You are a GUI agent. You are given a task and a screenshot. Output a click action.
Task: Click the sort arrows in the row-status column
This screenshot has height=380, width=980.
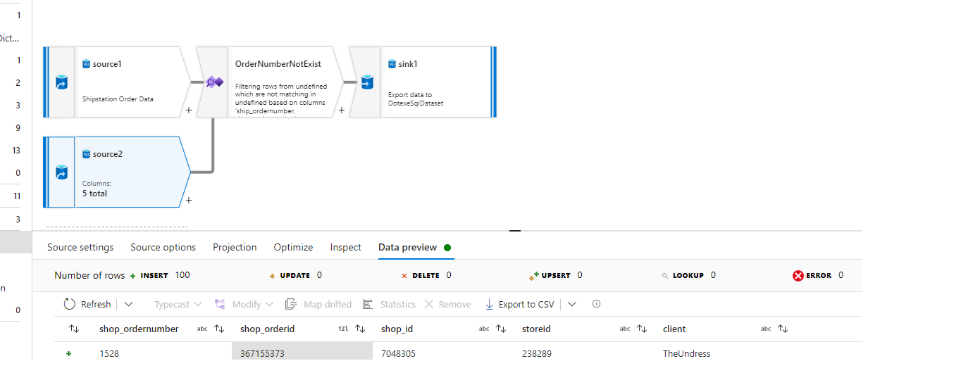tap(74, 329)
